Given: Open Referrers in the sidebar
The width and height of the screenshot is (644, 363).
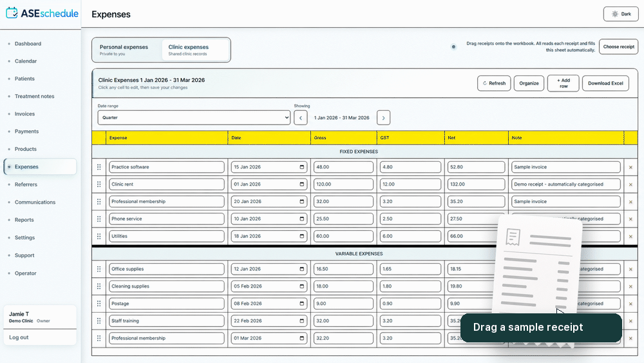Looking at the screenshot, I should (x=26, y=184).
